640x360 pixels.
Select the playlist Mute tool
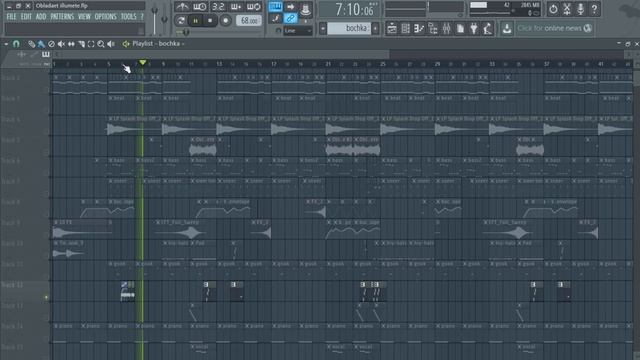(61, 44)
